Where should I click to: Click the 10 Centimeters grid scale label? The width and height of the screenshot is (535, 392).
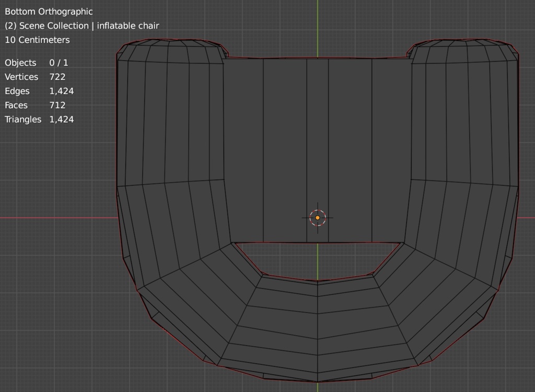point(37,40)
